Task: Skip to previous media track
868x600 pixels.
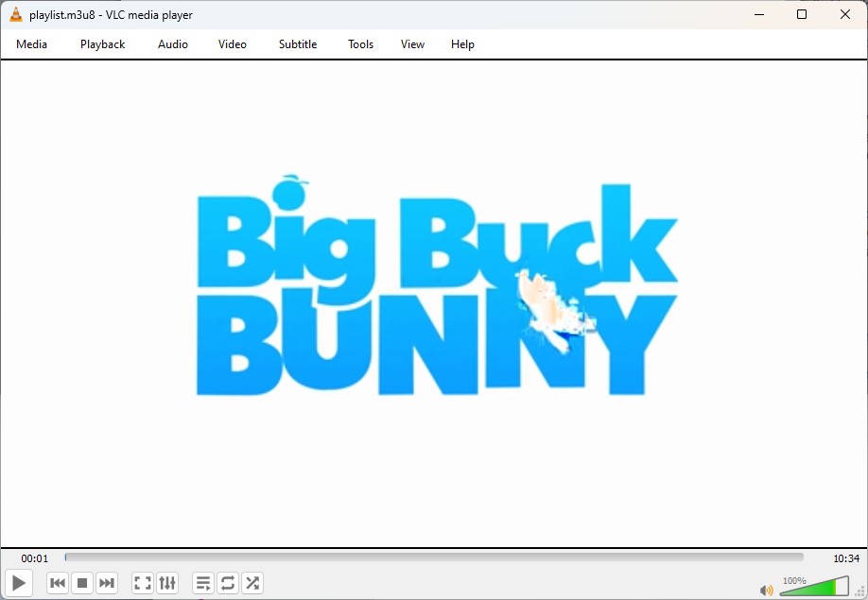Action: click(x=58, y=583)
